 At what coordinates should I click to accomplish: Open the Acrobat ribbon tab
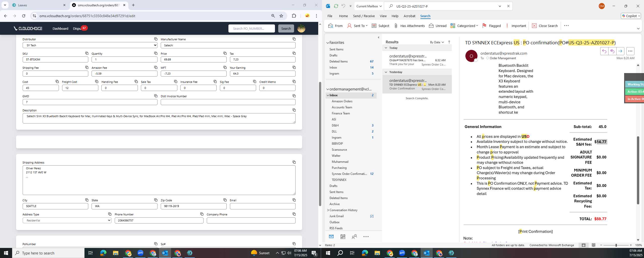tap(409, 16)
